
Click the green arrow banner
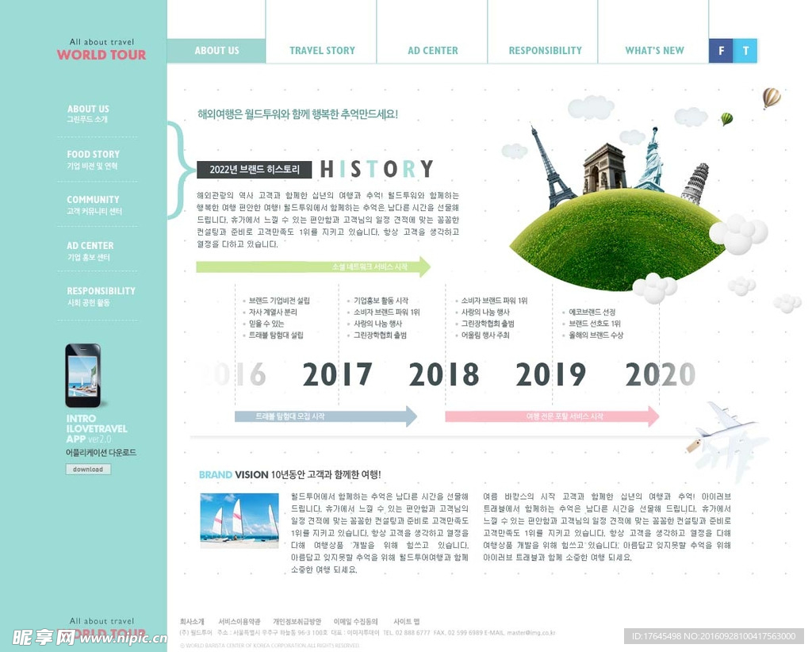click(313, 267)
